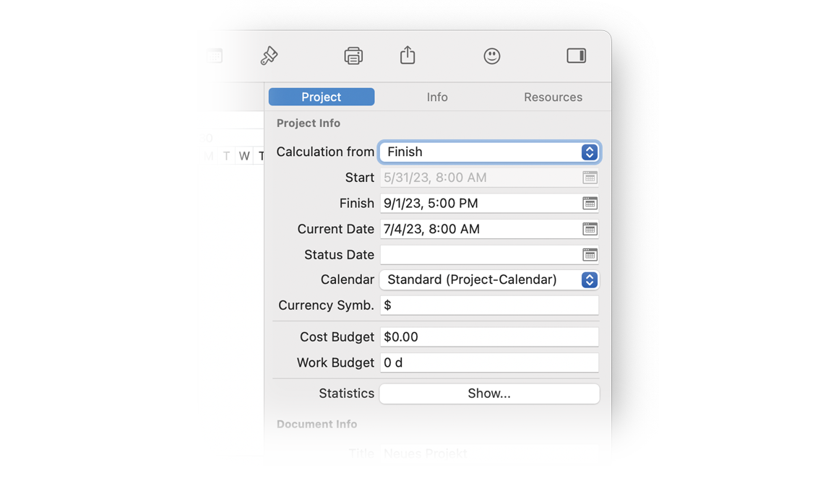Click the Statistics label

[347, 394]
